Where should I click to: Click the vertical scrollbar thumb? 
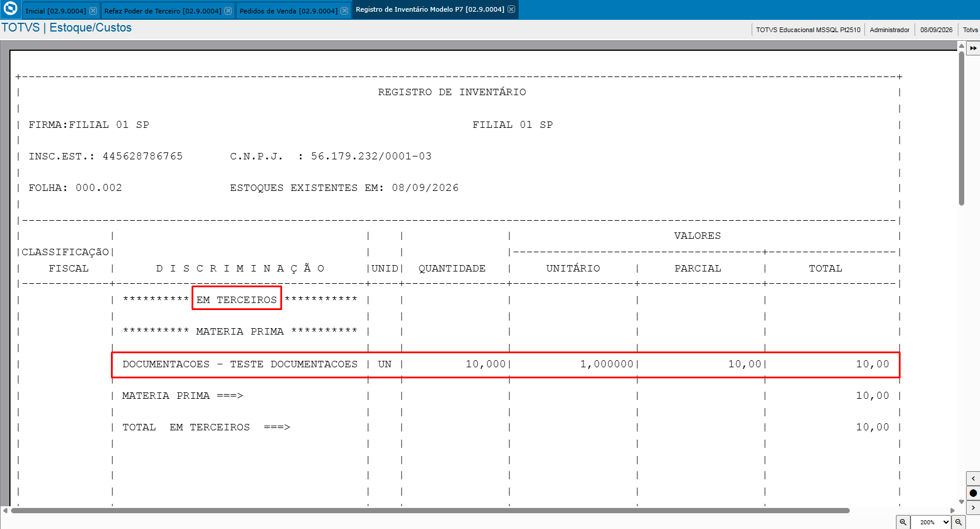pyautogui.click(x=961, y=128)
